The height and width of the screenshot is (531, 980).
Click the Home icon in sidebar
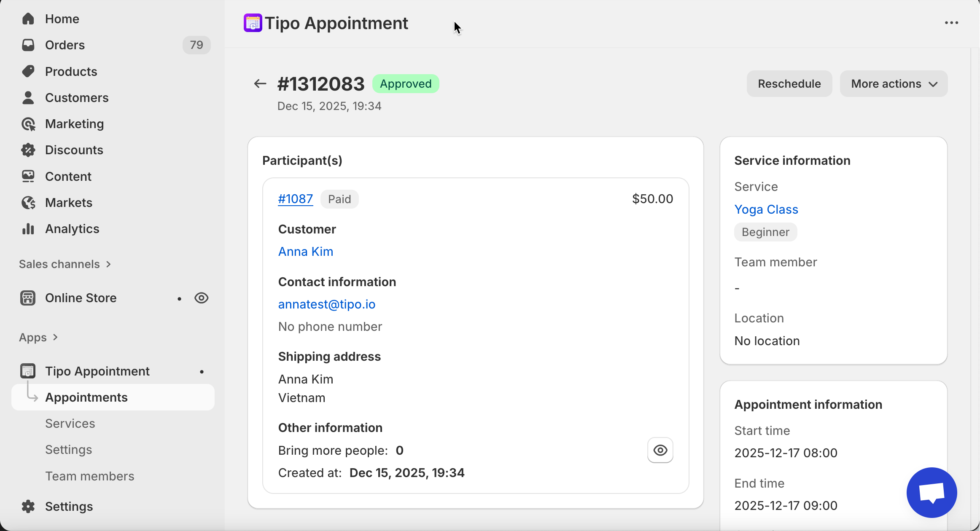pyautogui.click(x=28, y=19)
